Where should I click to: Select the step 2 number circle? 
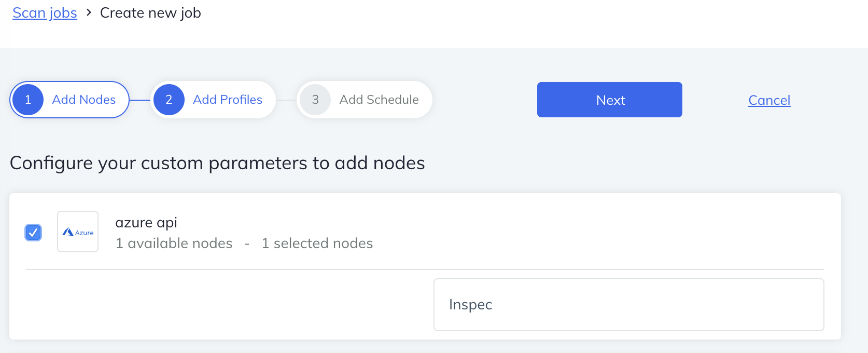point(169,100)
